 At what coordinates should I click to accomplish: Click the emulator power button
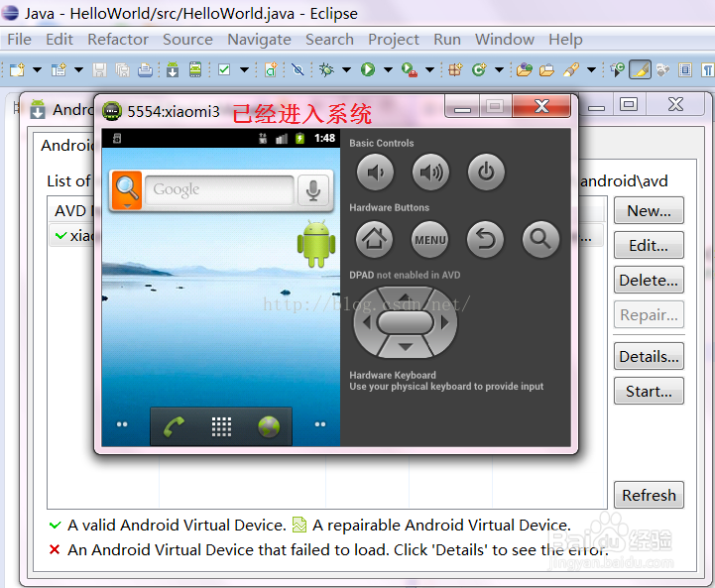[x=486, y=173]
